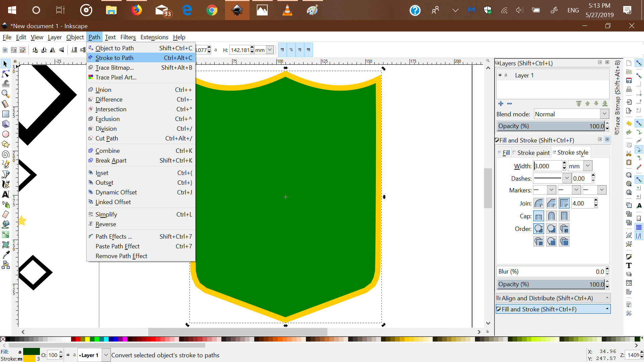This screenshot has height=362, width=644.
Task: Toggle the guide lock at ruler corner
Action: (x=15, y=62)
